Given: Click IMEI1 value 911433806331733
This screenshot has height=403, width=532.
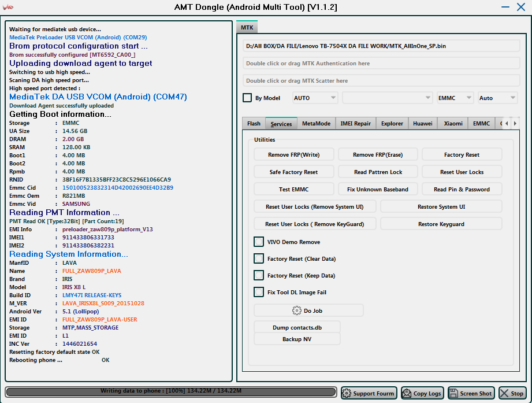Looking at the screenshot, I should tap(88, 237).
